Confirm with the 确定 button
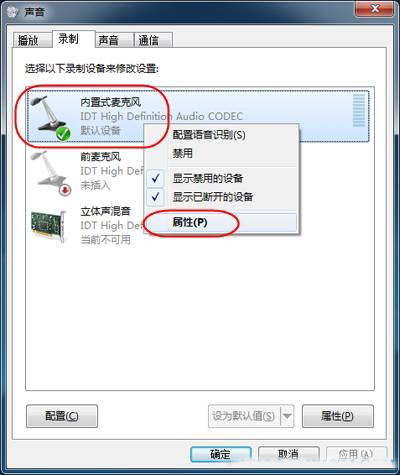The image size is (400, 475). pos(220,454)
